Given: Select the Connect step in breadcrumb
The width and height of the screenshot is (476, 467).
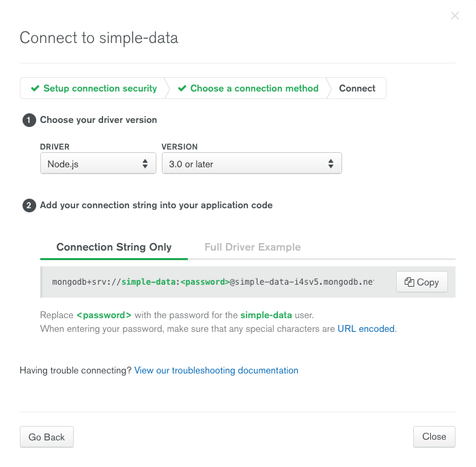Looking at the screenshot, I should tap(357, 88).
